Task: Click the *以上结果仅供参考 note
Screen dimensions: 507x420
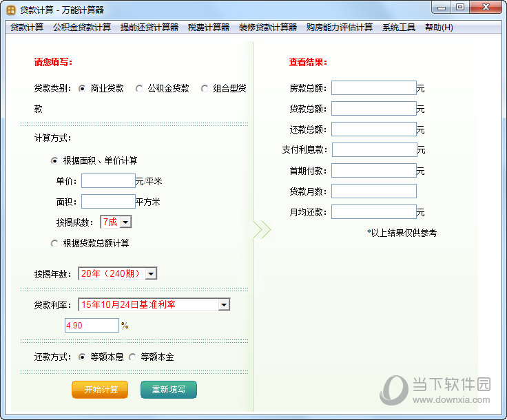Action: coord(402,233)
